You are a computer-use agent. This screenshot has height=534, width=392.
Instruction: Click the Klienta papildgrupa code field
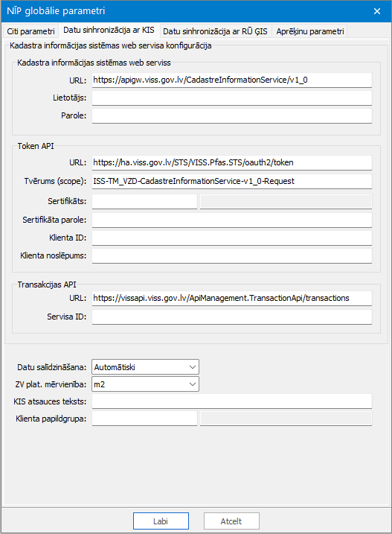click(x=144, y=419)
